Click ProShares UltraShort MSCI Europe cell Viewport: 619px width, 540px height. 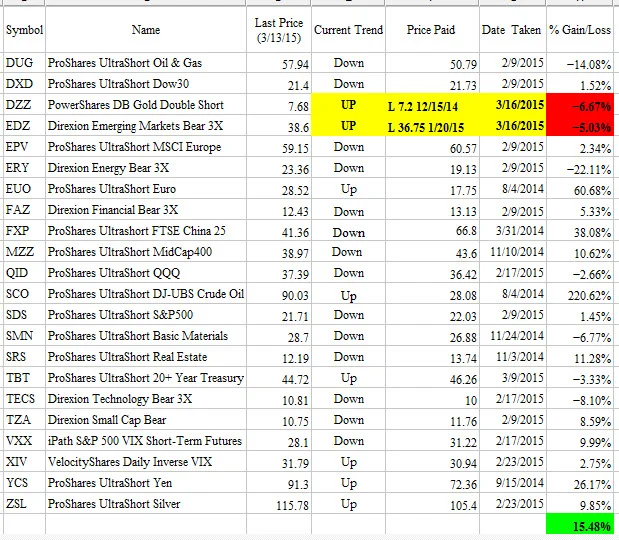146,147
